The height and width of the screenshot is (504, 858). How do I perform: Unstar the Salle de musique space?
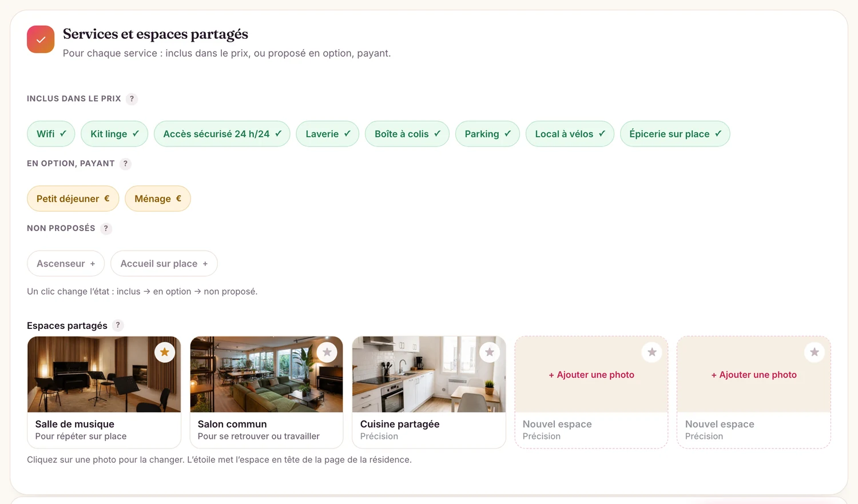click(x=165, y=352)
